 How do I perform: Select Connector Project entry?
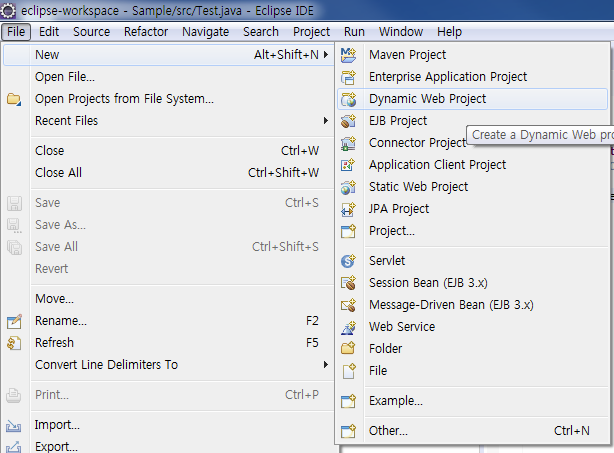[x=472, y=143]
